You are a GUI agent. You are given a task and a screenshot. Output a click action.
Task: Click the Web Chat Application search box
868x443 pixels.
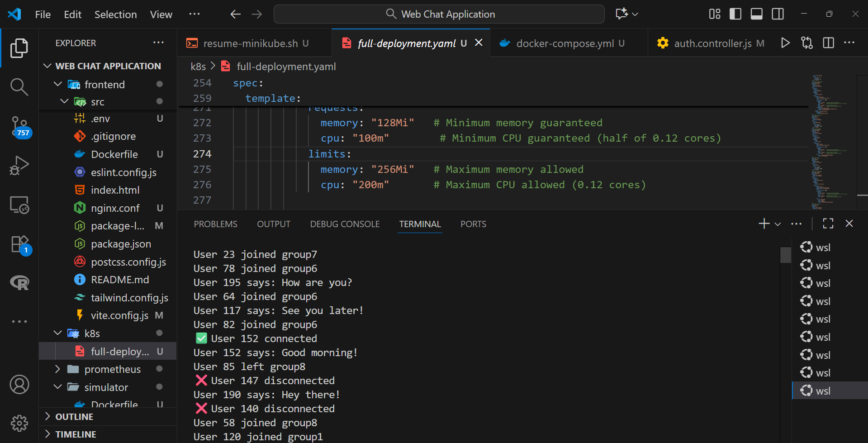click(x=439, y=14)
